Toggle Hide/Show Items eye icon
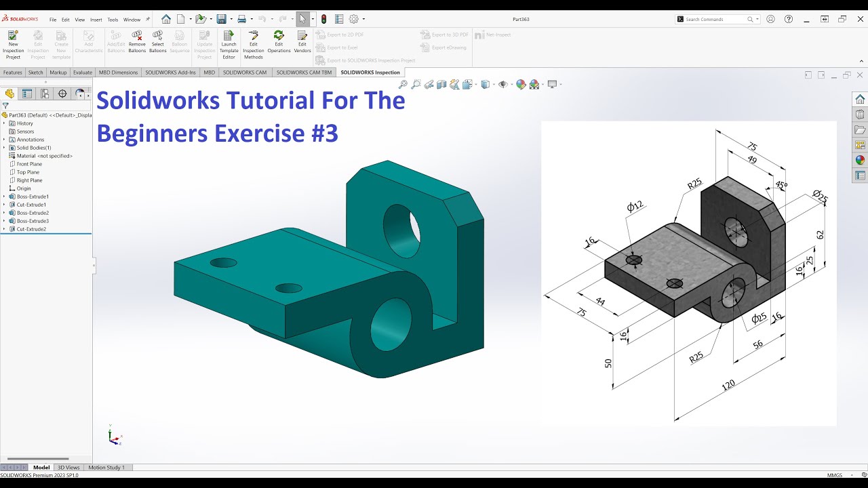Image resolution: width=868 pixels, height=488 pixels. [x=502, y=85]
